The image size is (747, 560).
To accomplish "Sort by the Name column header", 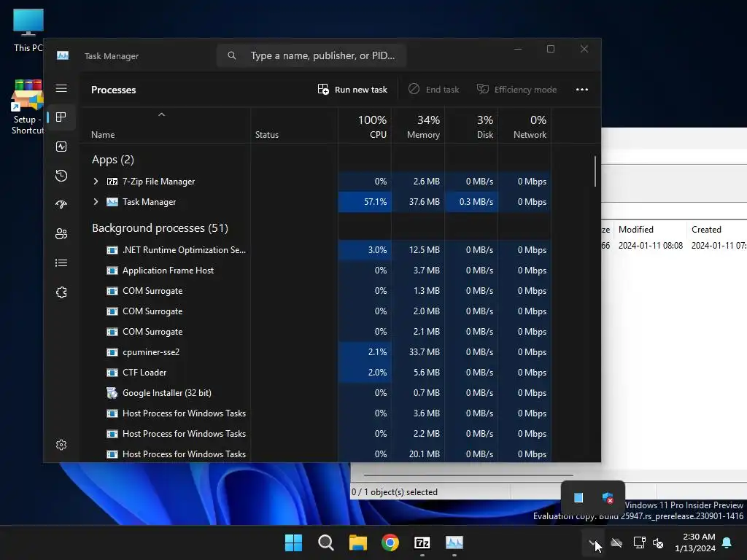I will point(103,135).
